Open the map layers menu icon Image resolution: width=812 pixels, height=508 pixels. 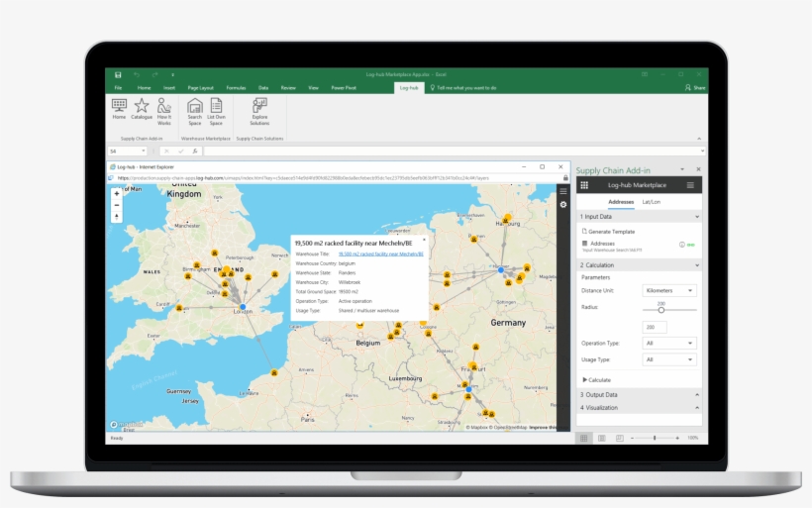pyautogui.click(x=562, y=191)
